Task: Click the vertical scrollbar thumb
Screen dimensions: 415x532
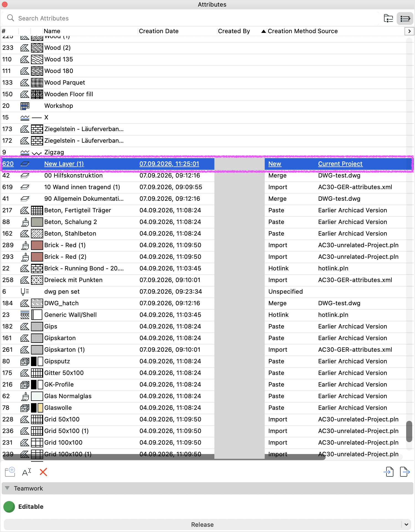Action: 409,431
